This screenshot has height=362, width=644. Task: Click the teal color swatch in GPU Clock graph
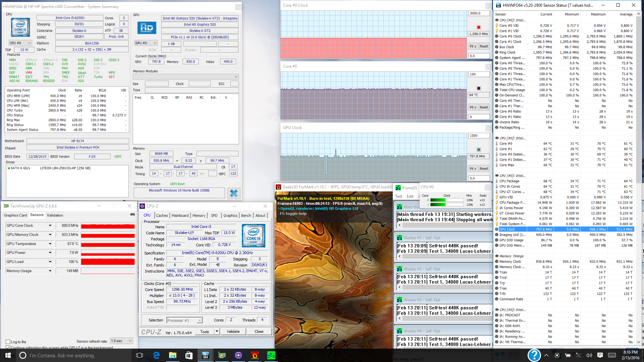pos(479,149)
